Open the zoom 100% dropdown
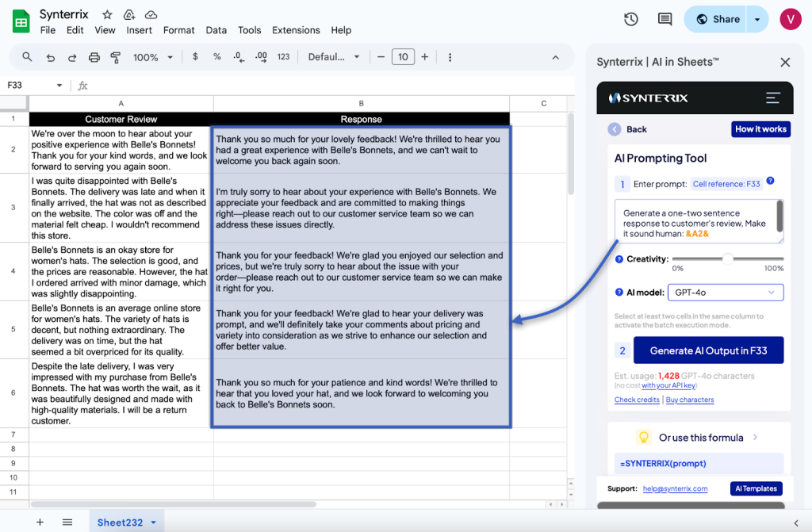Image resolution: width=812 pixels, height=532 pixels. coord(152,58)
